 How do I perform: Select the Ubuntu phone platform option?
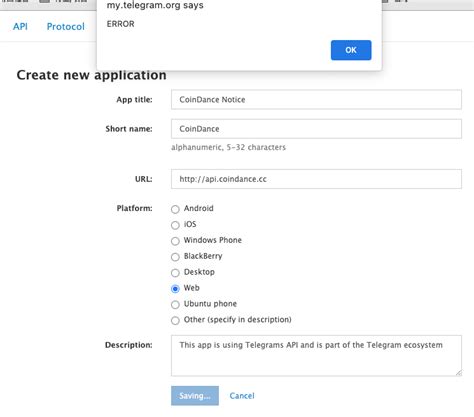(175, 304)
